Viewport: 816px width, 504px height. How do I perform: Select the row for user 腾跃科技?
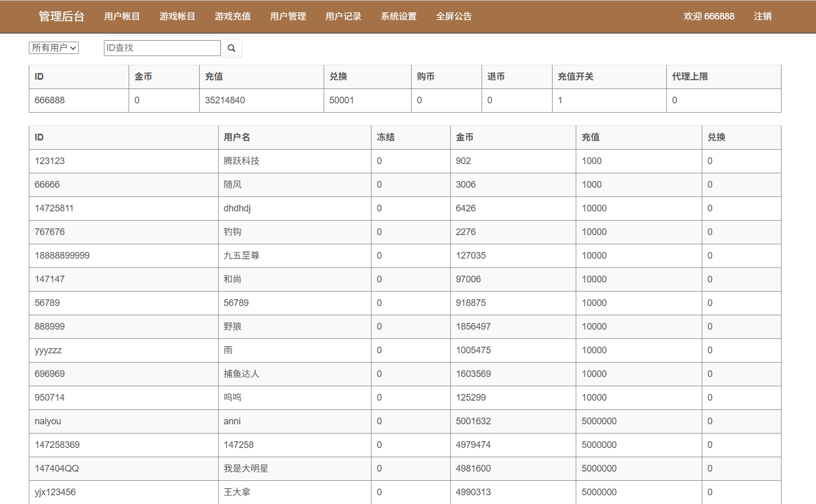coord(241,161)
